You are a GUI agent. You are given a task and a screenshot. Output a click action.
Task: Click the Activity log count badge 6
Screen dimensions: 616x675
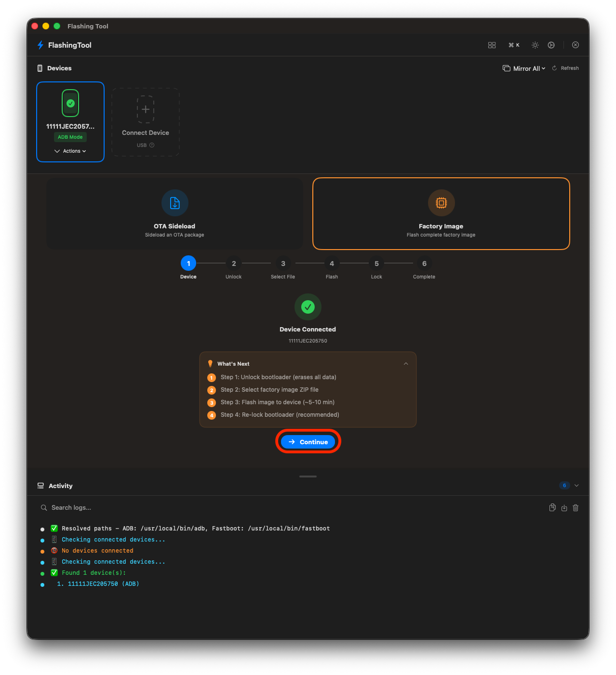[x=564, y=485]
